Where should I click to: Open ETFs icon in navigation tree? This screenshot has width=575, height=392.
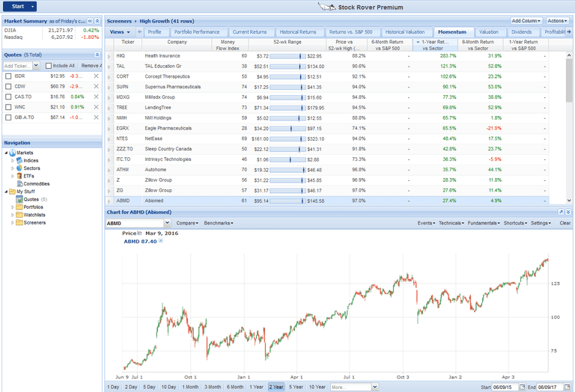tap(19, 176)
